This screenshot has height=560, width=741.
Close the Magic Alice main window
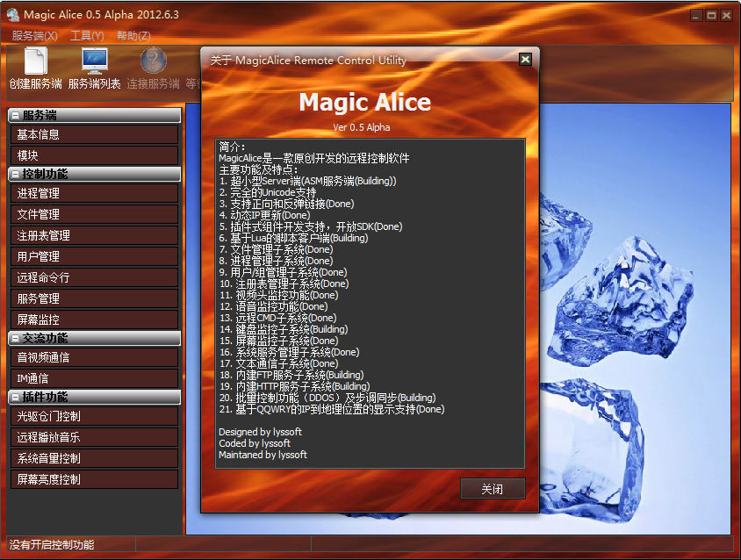(x=726, y=15)
